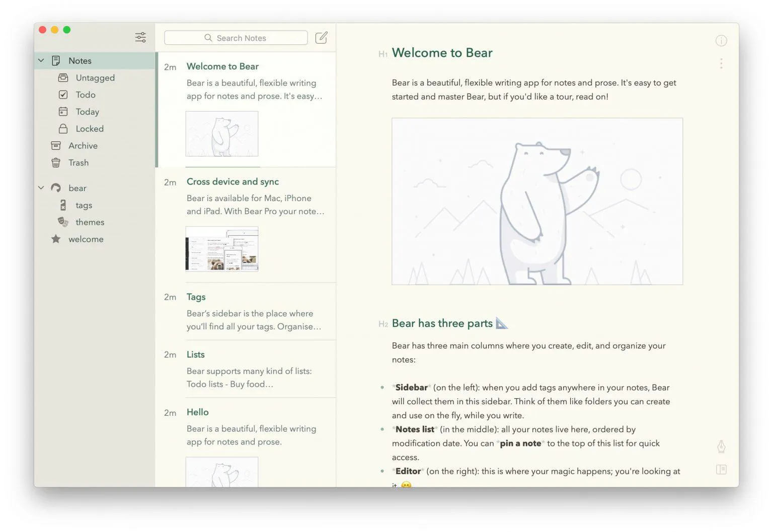This screenshot has height=532, width=773.
Task: Click the Lists note preview text
Action: pyautogui.click(x=249, y=378)
